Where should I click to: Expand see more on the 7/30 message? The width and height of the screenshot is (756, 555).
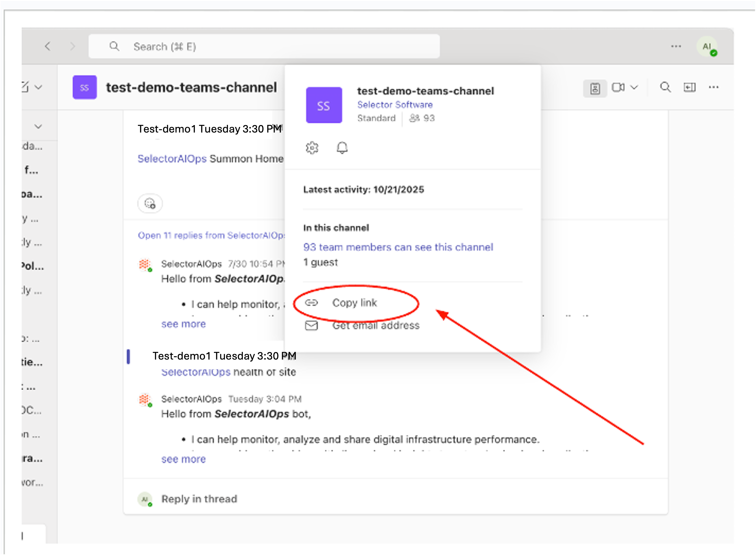click(x=184, y=324)
